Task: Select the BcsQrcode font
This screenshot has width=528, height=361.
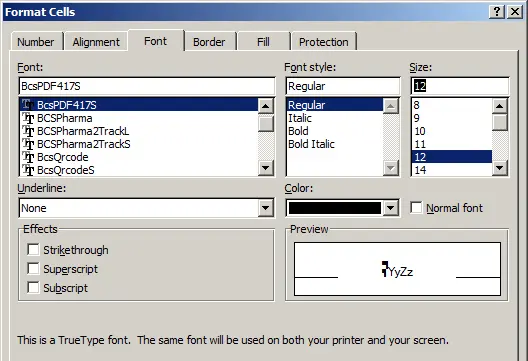Action: click(x=139, y=157)
